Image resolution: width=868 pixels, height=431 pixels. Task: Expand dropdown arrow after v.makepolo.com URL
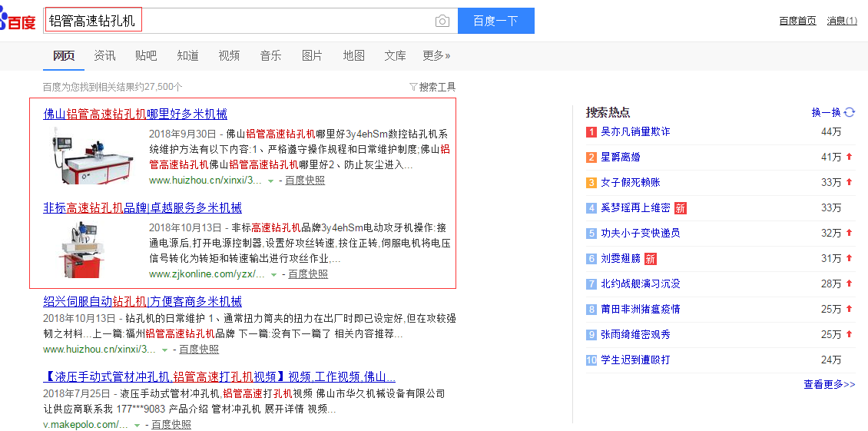137,425
